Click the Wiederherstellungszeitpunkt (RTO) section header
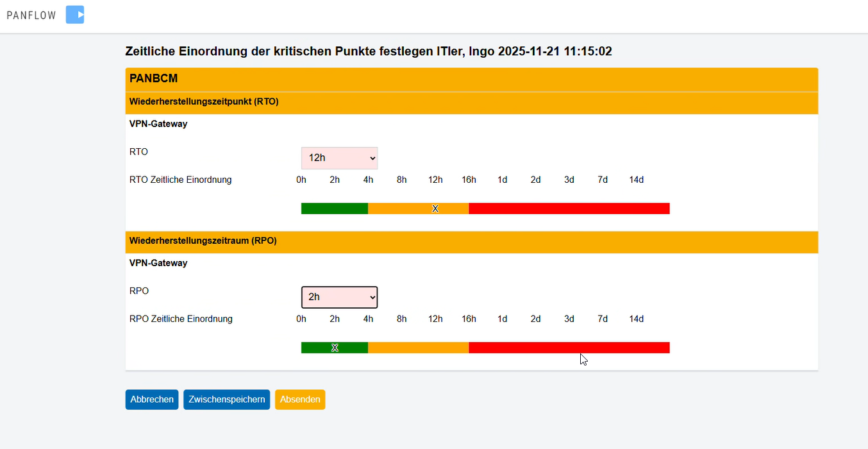 (x=204, y=101)
